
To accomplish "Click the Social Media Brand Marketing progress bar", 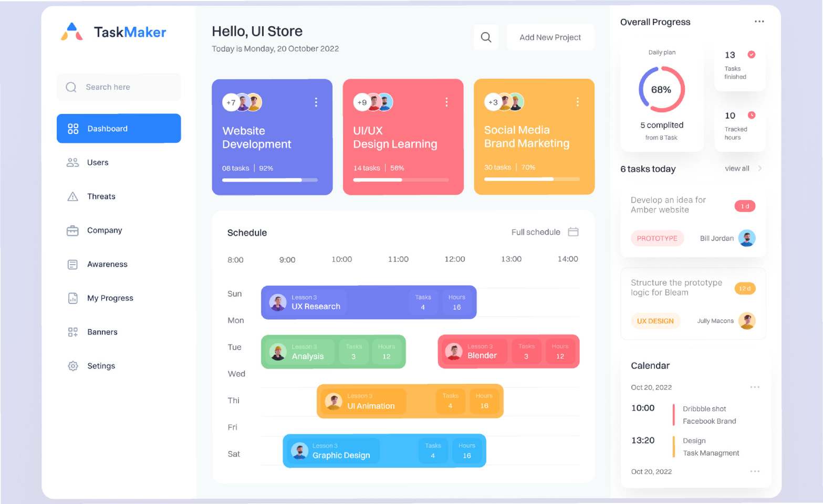I will point(532,179).
